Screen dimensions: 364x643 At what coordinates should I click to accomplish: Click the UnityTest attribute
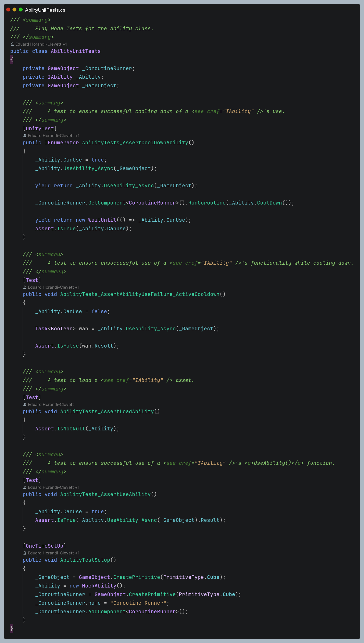[40, 129]
